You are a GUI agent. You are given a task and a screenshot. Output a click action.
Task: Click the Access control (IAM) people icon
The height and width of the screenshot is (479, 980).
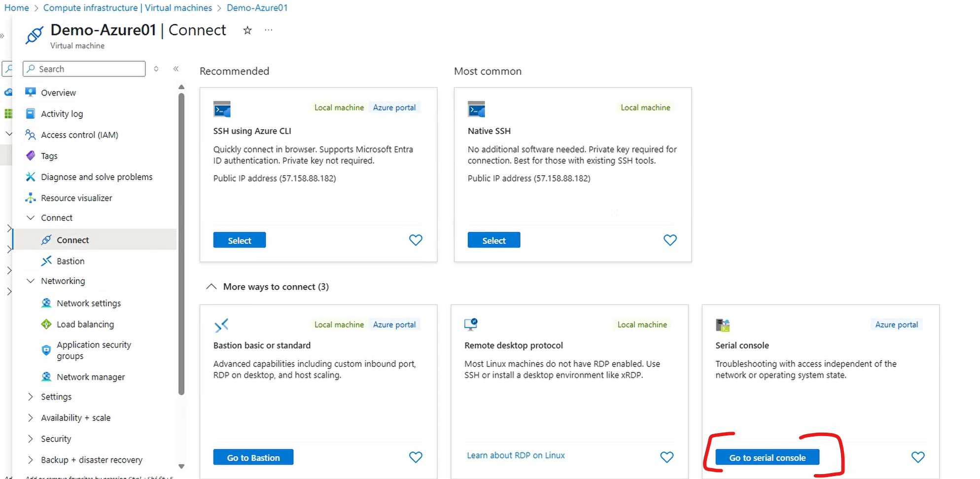31,135
